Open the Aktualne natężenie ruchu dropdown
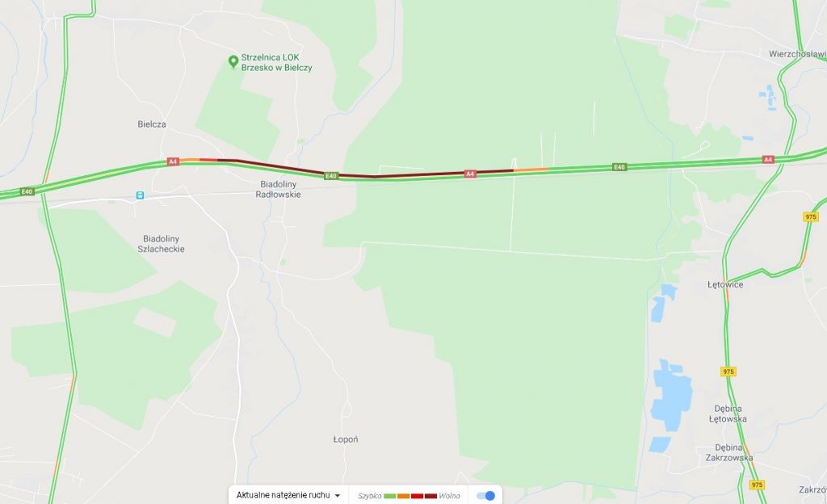Screen dimensions: 827x504 288,495
